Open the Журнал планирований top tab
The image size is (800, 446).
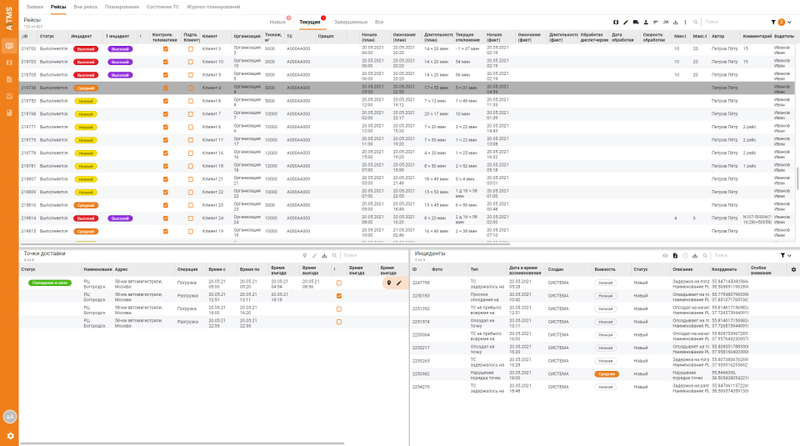coord(213,7)
